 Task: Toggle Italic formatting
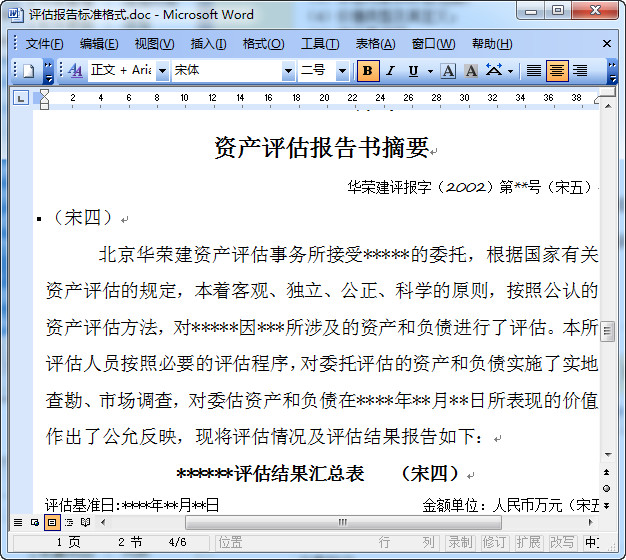pyautogui.click(x=391, y=71)
